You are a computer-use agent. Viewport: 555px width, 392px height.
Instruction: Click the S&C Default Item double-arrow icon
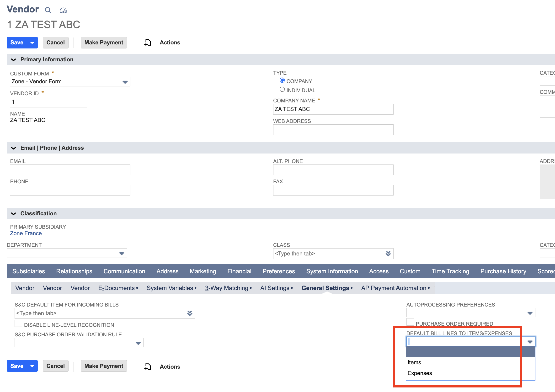pos(190,313)
